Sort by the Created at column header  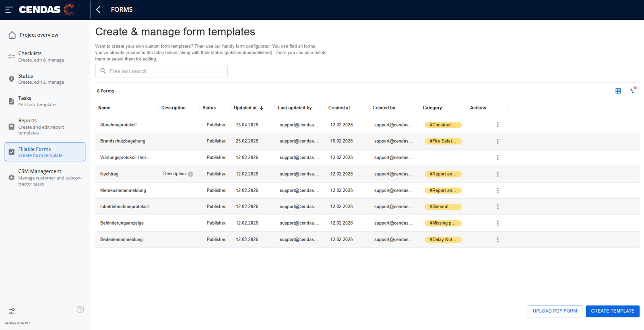pos(339,108)
